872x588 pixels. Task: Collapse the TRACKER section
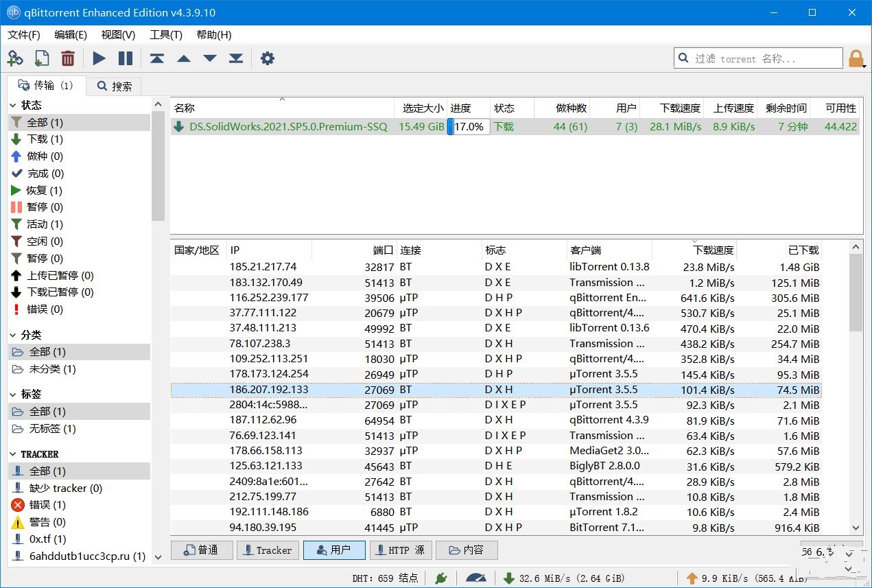13,454
